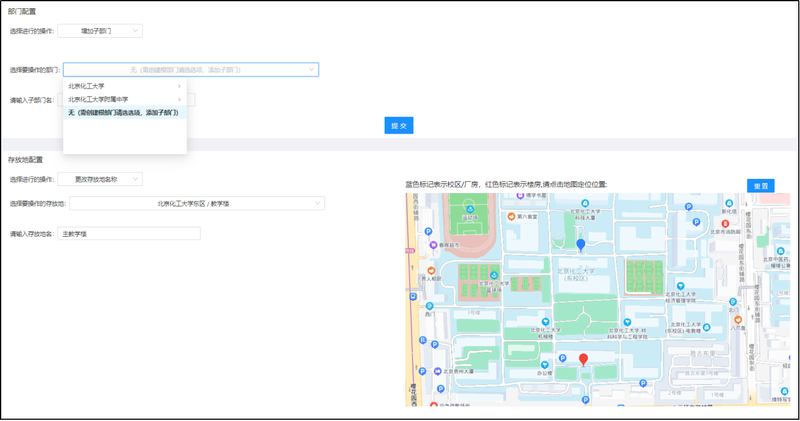
Task: Click the arrow of the 选择要操作的部门 cascader
Action: 311,69
